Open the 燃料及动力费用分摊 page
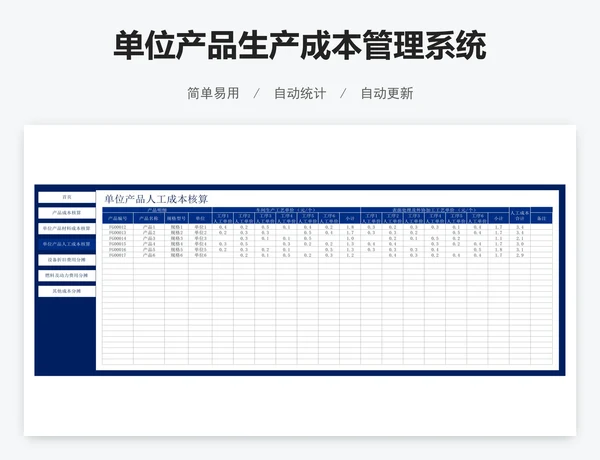Viewport: 600px width, 460px height. point(67,276)
